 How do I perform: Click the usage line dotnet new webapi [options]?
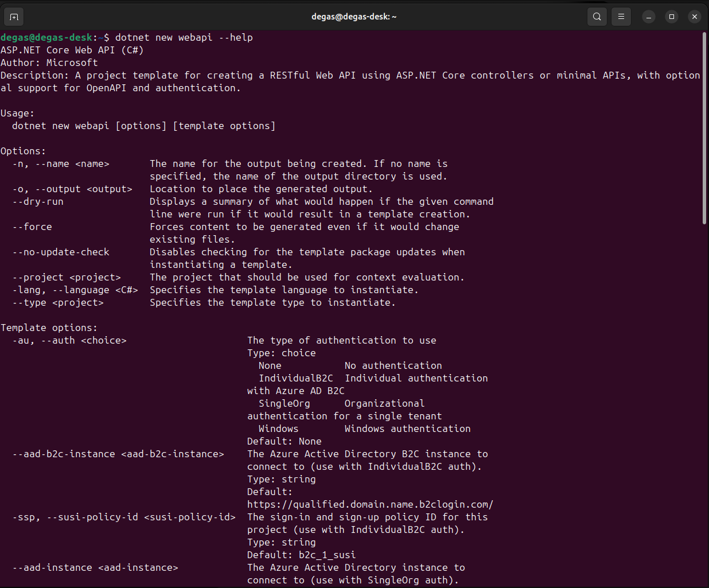pyautogui.click(x=144, y=126)
